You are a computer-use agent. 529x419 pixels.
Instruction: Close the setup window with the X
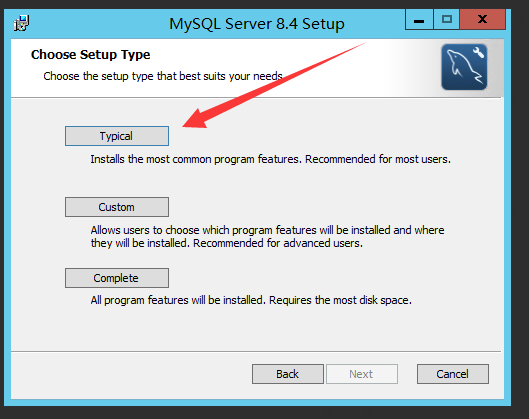click(482, 20)
